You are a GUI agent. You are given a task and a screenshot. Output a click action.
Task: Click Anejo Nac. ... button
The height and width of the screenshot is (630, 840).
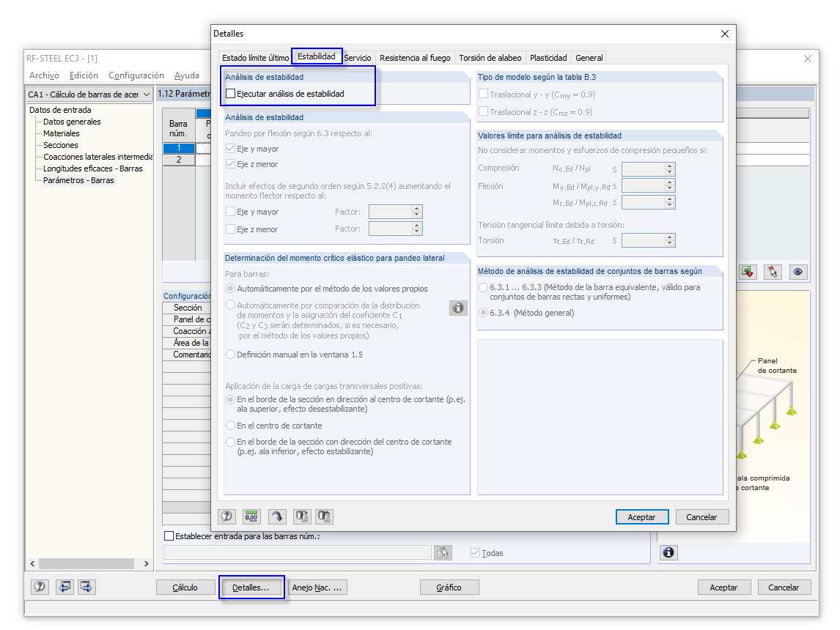point(317,588)
